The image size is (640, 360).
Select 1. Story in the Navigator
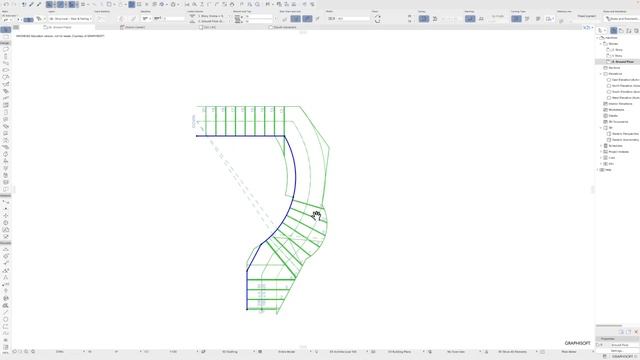pyautogui.click(x=616, y=56)
